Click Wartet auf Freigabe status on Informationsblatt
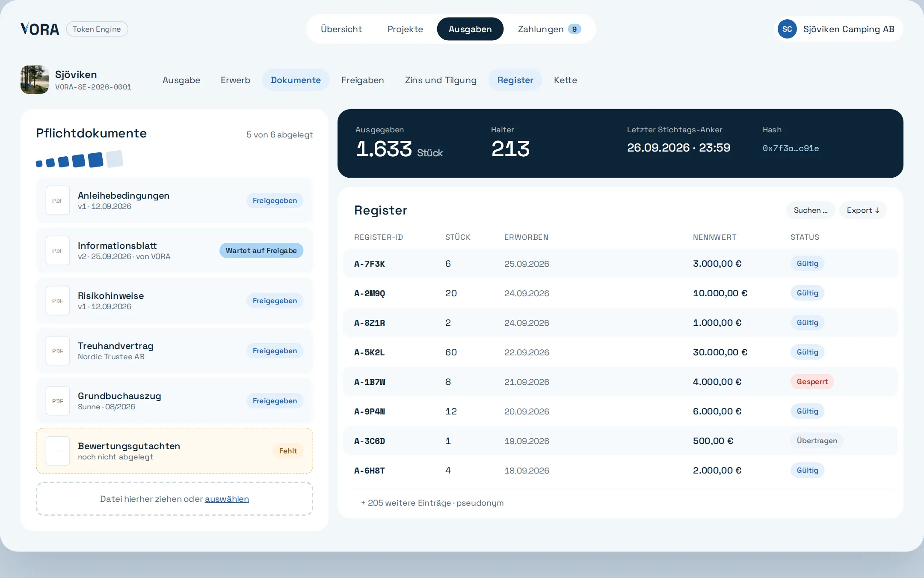Image resolution: width=924 pixels, height=578 pixels. (261, 250)
